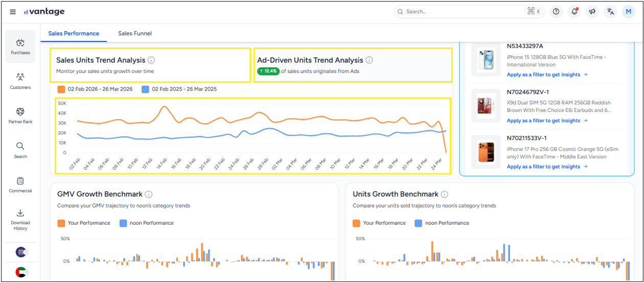Switch to the Sales Funnel tab
The image size is (644, 283).
click(135, 34)
